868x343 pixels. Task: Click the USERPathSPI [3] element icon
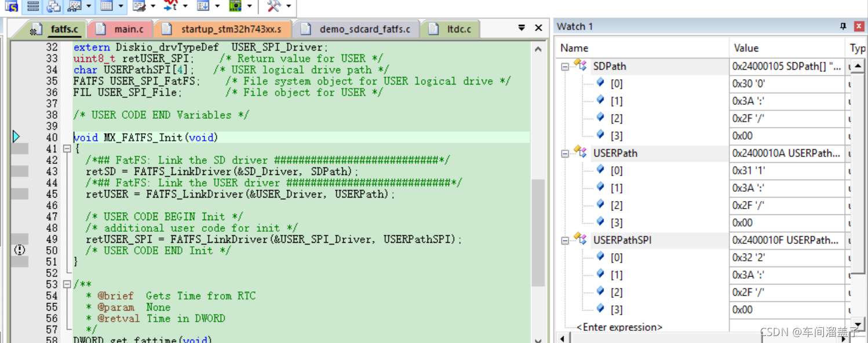click(x=600, y=309)
